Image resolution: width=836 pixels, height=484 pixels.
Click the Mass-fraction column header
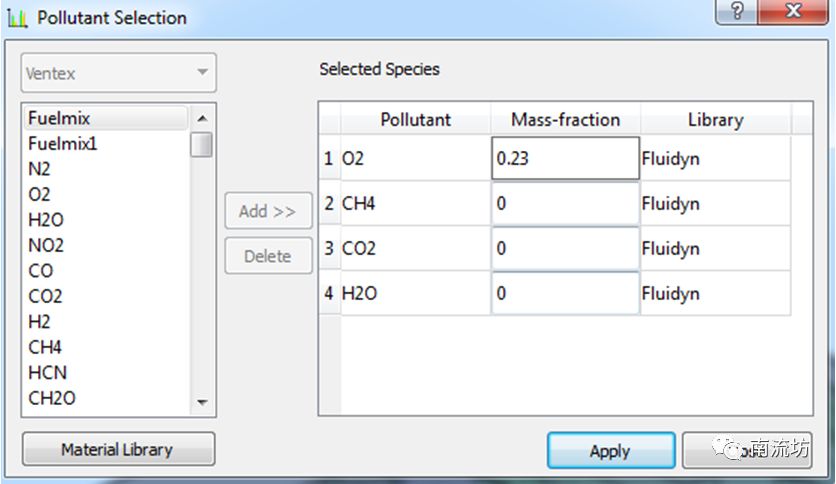coord(565,119)
